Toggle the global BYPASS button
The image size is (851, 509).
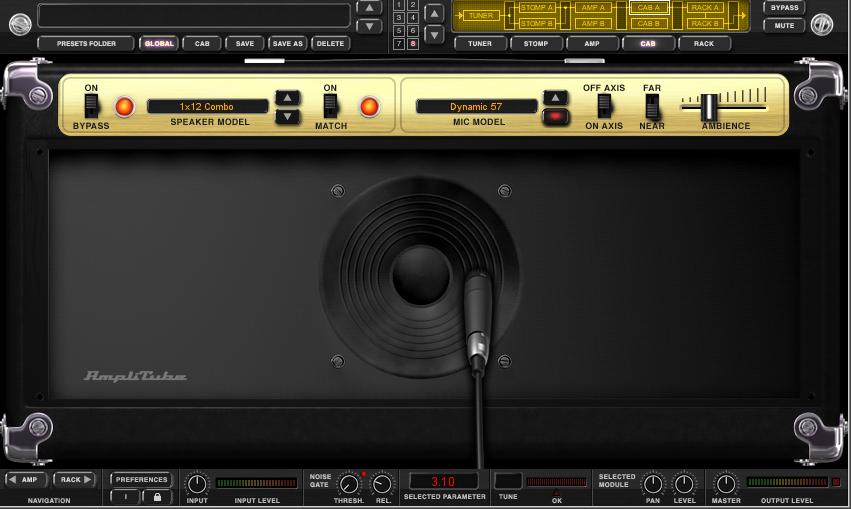(784, 8)
